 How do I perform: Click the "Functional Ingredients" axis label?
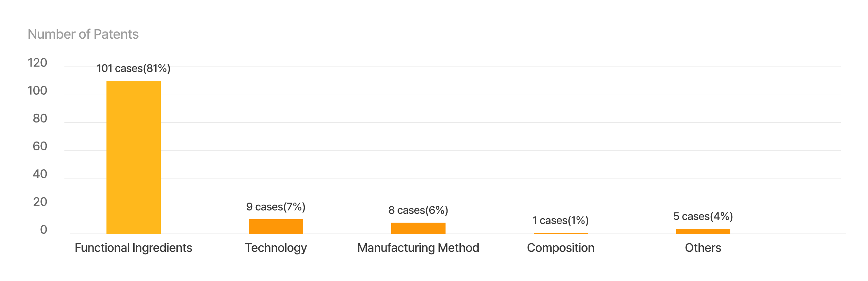pos(133,248)
